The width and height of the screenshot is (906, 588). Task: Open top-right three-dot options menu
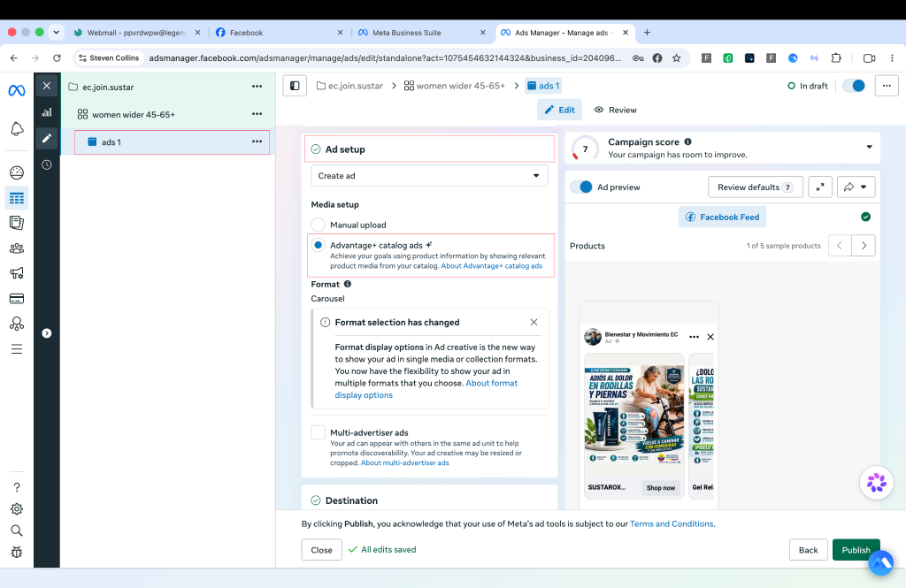887,86
